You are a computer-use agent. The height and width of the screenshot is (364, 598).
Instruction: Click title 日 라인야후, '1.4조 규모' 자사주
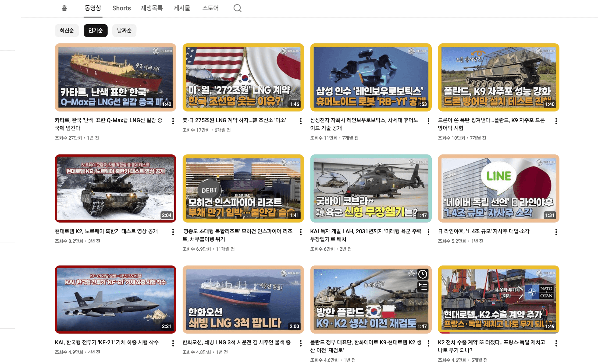point(484,231)
